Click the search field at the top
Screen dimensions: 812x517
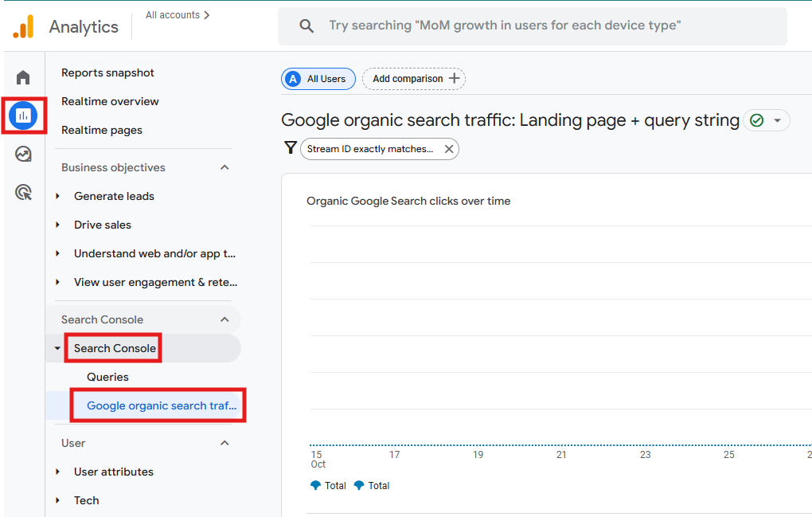pyautogui.click(x=533, y=26)
